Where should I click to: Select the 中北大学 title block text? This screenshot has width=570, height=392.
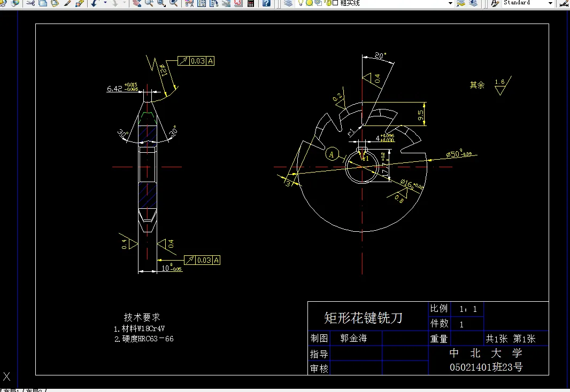coord(486,353)
